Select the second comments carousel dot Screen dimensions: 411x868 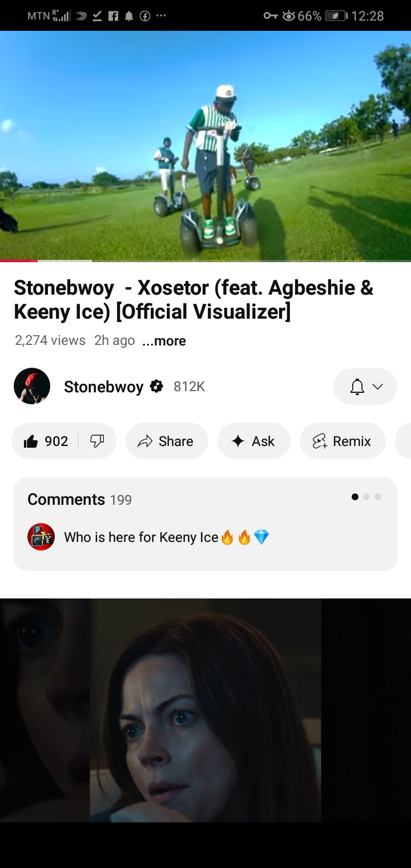point(366,497)
